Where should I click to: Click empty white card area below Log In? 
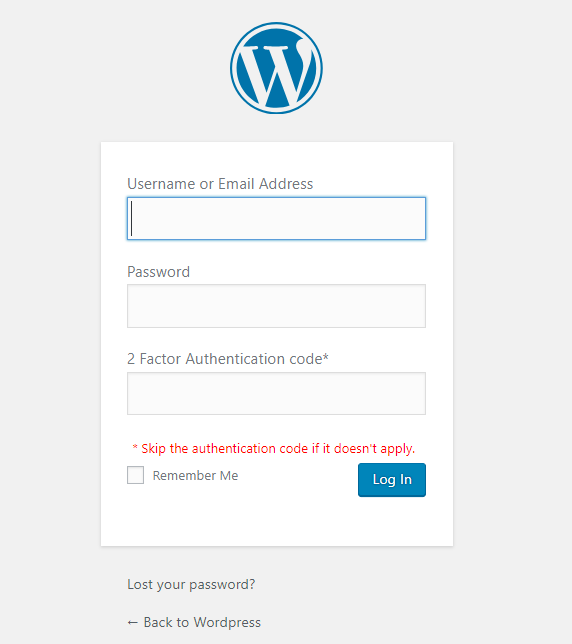tap(277, 522)
